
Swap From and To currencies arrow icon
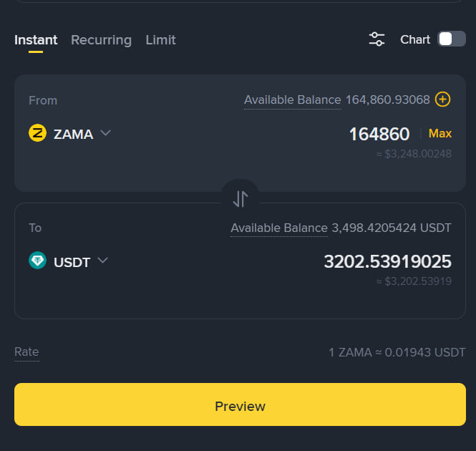click(240, 198)
